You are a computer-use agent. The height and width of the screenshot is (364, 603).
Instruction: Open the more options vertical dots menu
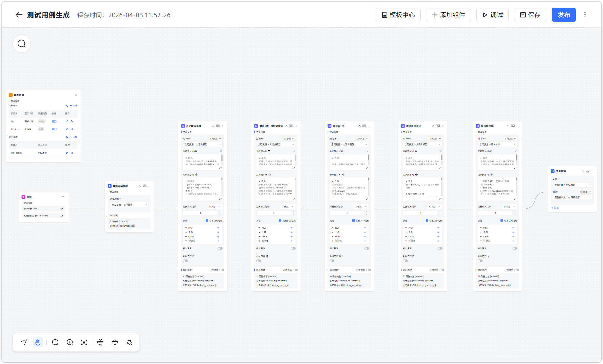click(585, 15)
